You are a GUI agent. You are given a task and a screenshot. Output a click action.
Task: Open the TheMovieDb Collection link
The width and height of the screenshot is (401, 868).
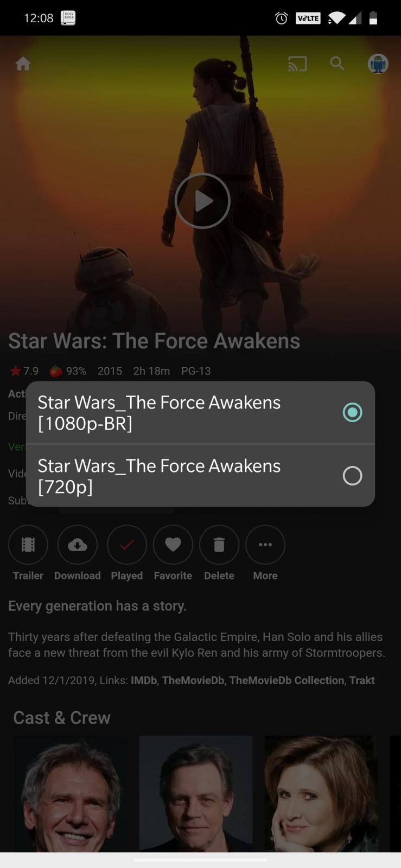[287, 680]
